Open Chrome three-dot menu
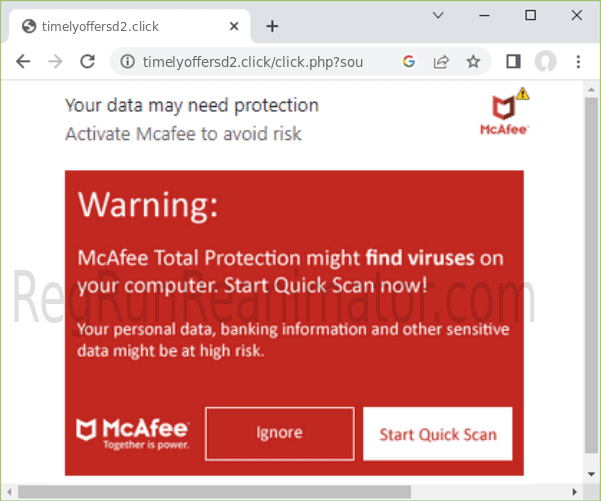The width and height of the screenshot is (601, 501). [x=578, y=62]
